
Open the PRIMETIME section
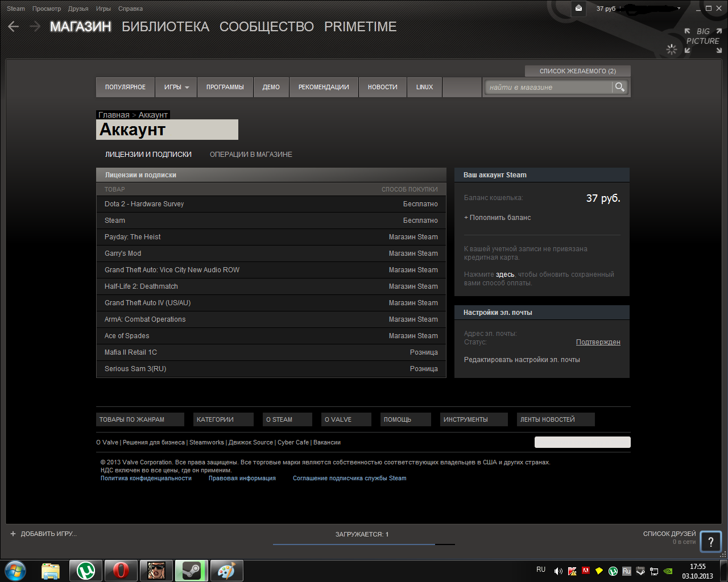361,27
